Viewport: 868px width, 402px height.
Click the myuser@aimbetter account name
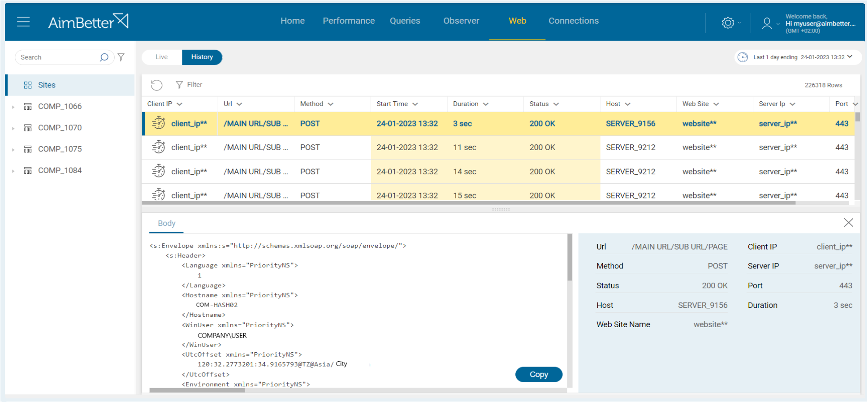click(x=820, y=24)
